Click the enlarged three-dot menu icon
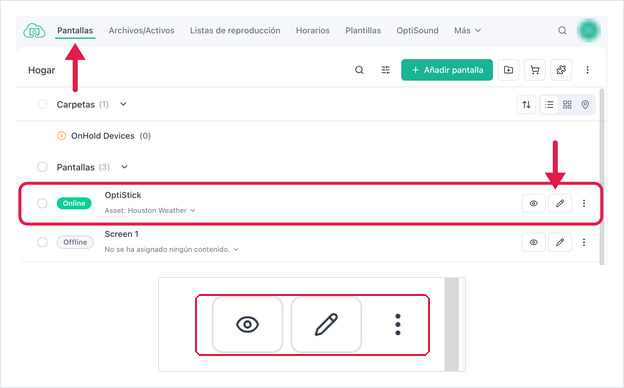The width and height of the screenshot is (624, 388). (398, 325)
